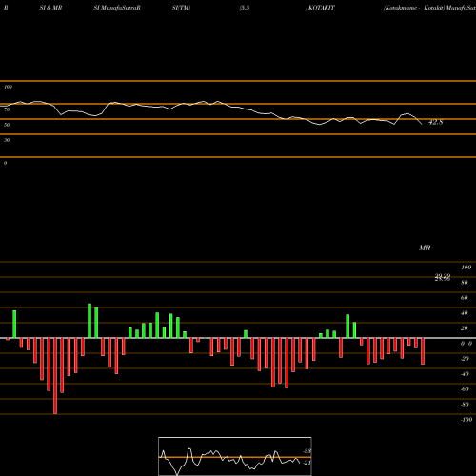Click the MR axis label '80'
Image resolution: width=476 pixels, height=476 pixels.
[x=465, y=283]
